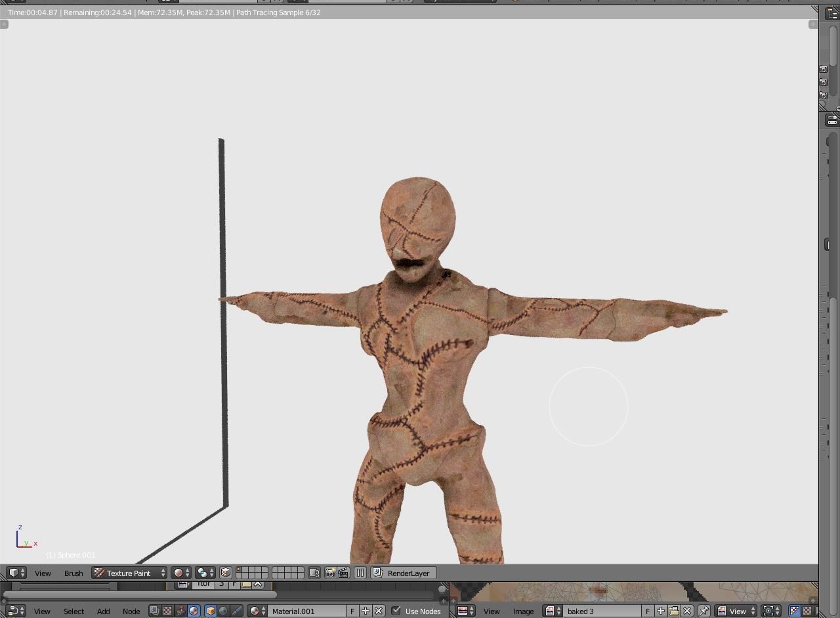Click the lock camera and layers icon
The width and height of the screenshot is (840, 618).
point(314,573)
